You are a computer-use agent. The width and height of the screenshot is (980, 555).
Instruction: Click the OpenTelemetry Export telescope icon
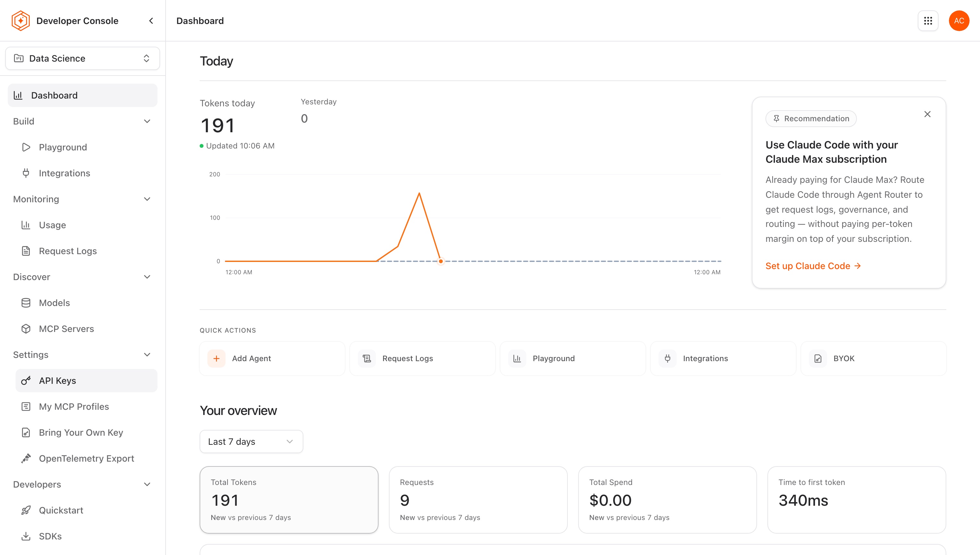[x=26, y=458]
